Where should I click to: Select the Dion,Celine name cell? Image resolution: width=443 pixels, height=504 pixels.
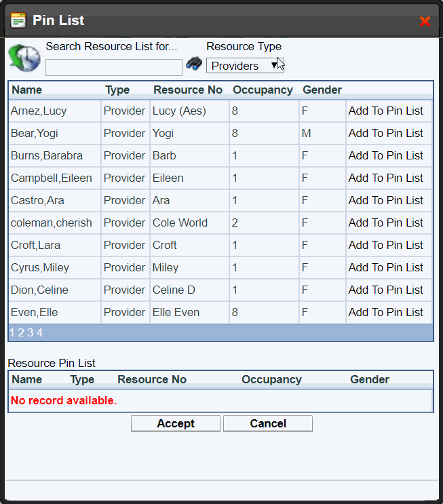(55, 290)
